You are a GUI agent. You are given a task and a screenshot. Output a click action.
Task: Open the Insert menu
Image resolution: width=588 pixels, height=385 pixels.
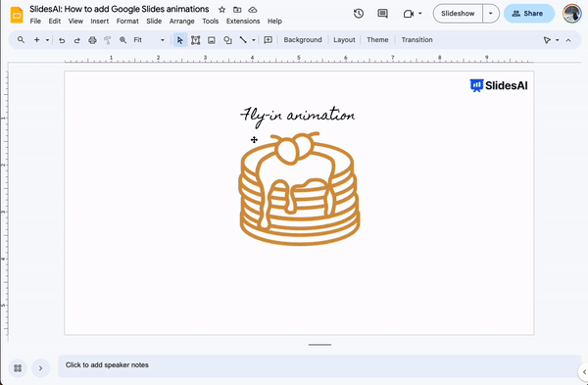pyautogui.click(x=99, y=22)
